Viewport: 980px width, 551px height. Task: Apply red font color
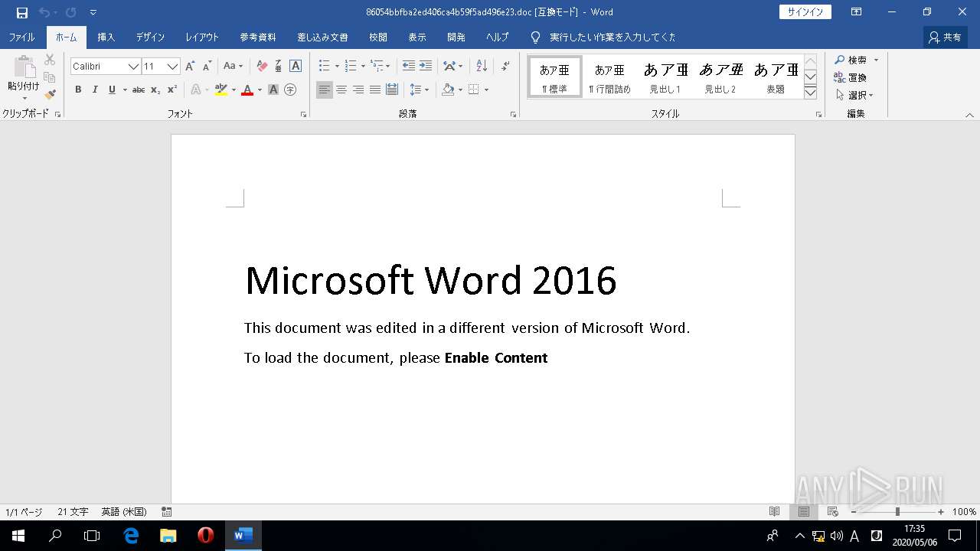[x=247, y=90]
